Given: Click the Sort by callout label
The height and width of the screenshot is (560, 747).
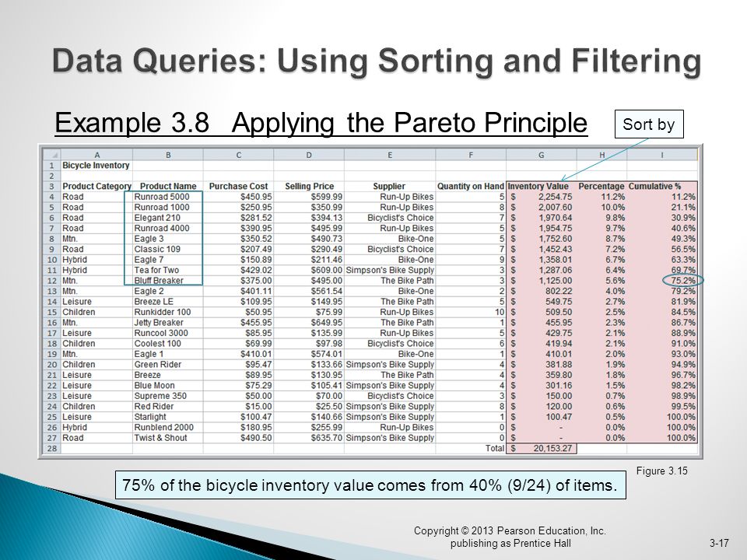Looking at the screenshot, I should point(649,124).
